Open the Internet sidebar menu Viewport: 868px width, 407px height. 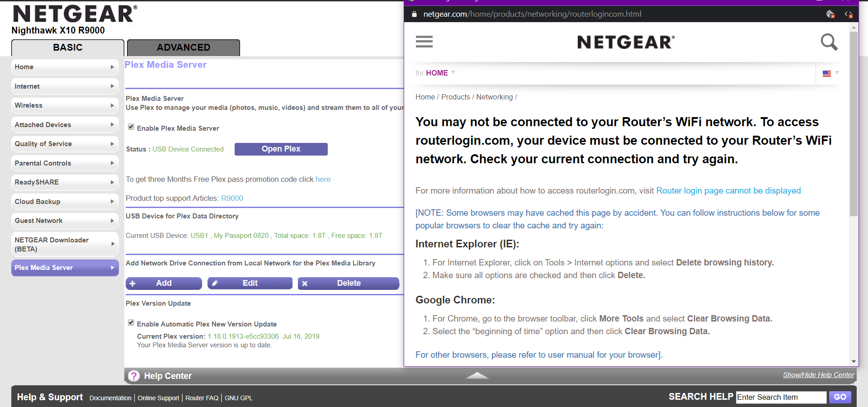[65, 86]
